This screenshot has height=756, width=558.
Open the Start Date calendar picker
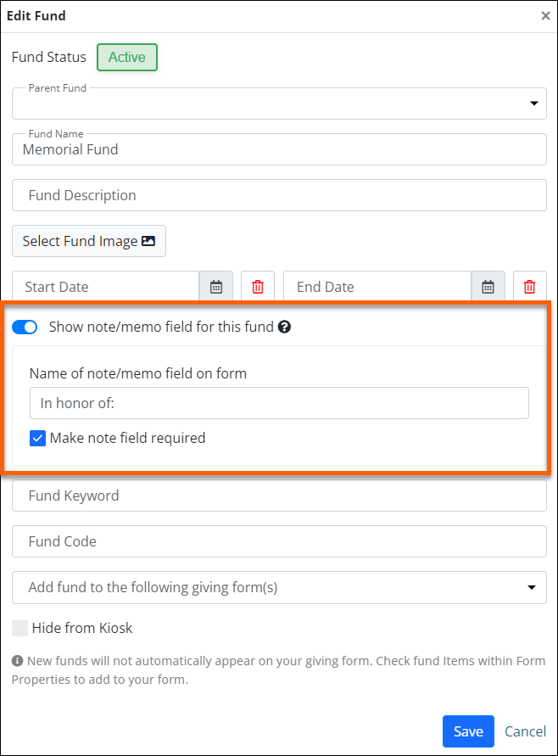pos(216,287)
